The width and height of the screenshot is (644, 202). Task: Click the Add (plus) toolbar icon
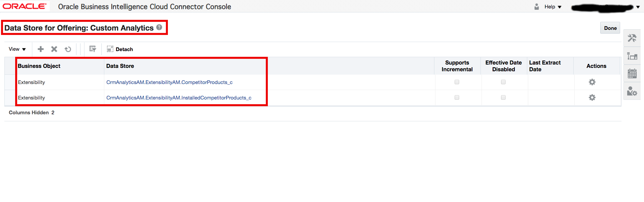tap(41, 49)
